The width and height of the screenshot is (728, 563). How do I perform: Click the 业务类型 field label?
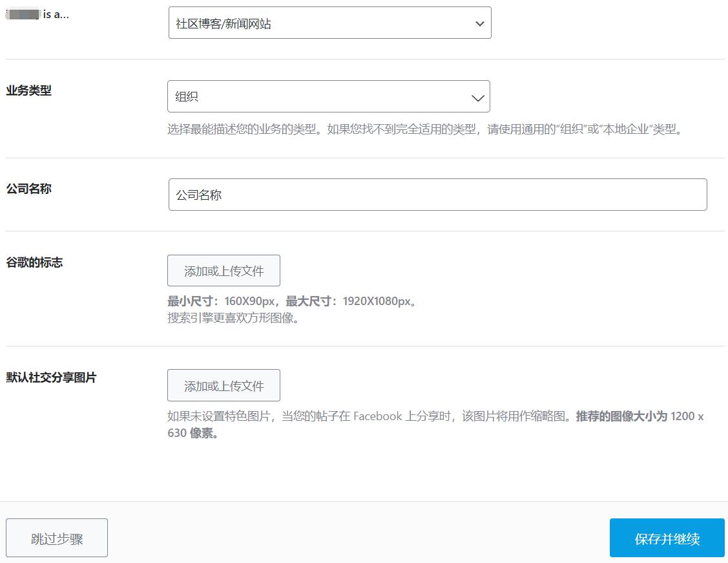click(x=28, y=90)
